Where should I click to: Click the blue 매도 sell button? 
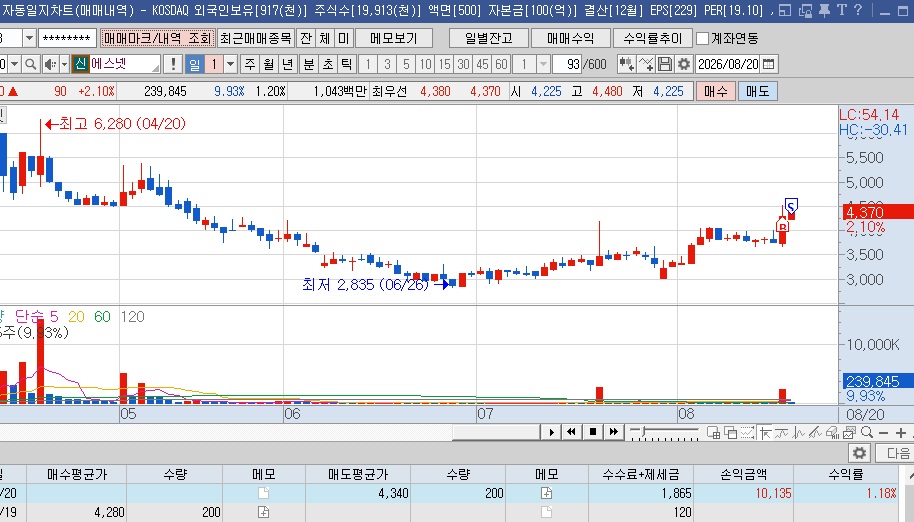point(758,91)
